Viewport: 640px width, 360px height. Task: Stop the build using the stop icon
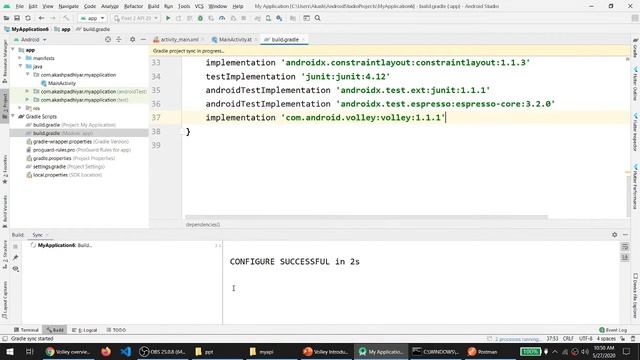click(16, 247)
